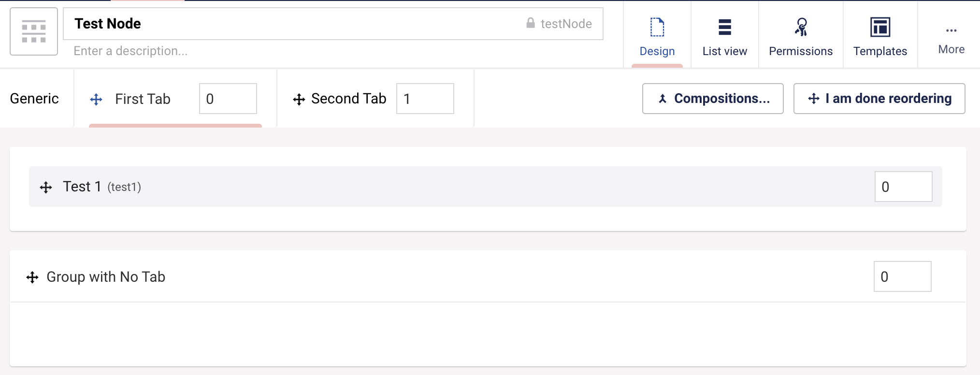Select the sort order input of Group with No Tab
This screenshot has width=980, height=375.
point(902,276)
